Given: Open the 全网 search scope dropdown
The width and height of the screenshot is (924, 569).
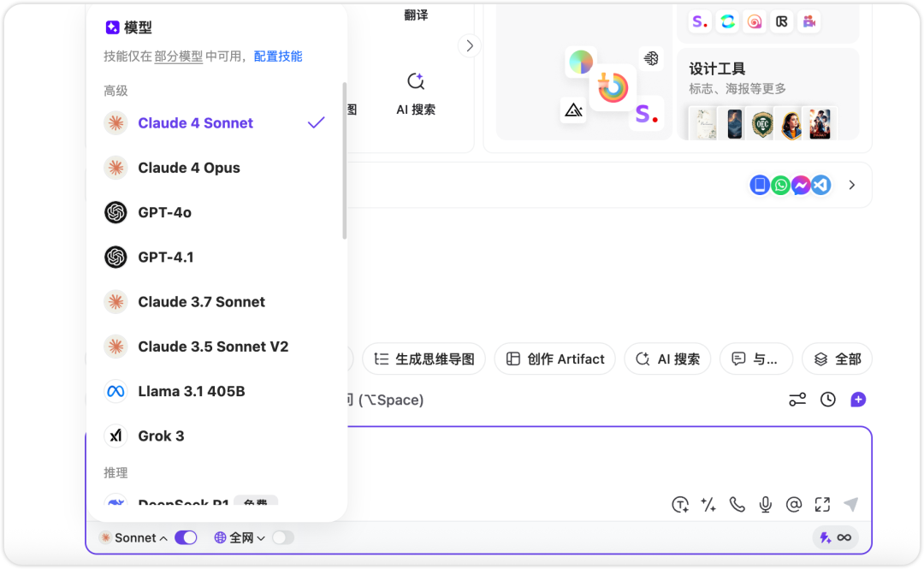Looking at the screenshot, I should click(240, 537).
